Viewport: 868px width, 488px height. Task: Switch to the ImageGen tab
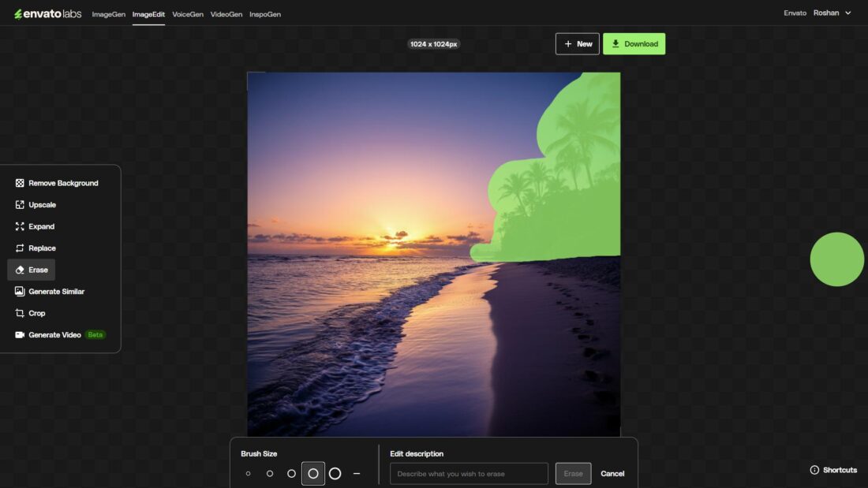pyautogui.click(x=108, y=13)
